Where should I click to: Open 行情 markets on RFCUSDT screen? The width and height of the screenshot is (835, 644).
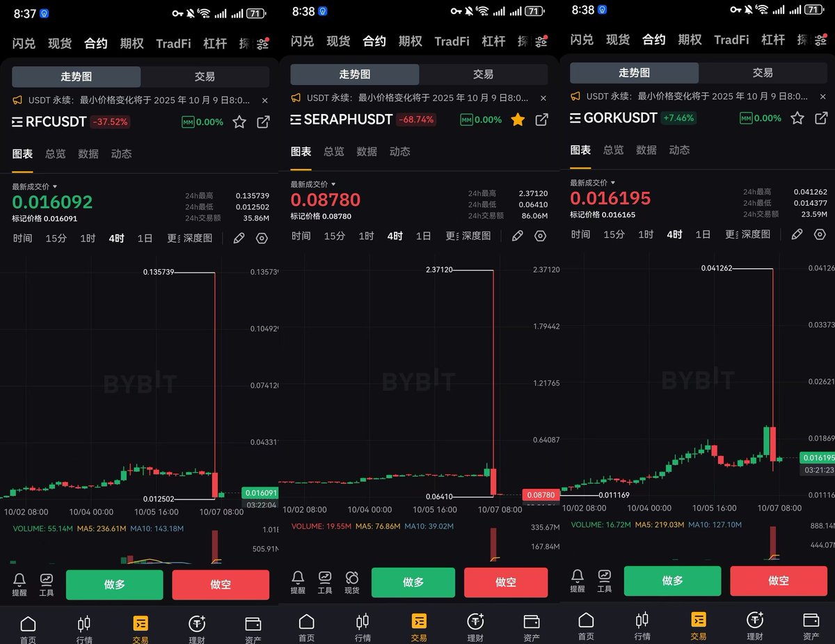click(x=84, y=628)
